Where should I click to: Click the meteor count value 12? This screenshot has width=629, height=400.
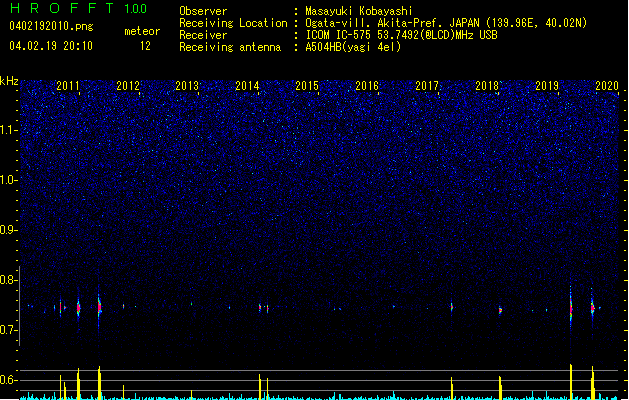(145, 46)
